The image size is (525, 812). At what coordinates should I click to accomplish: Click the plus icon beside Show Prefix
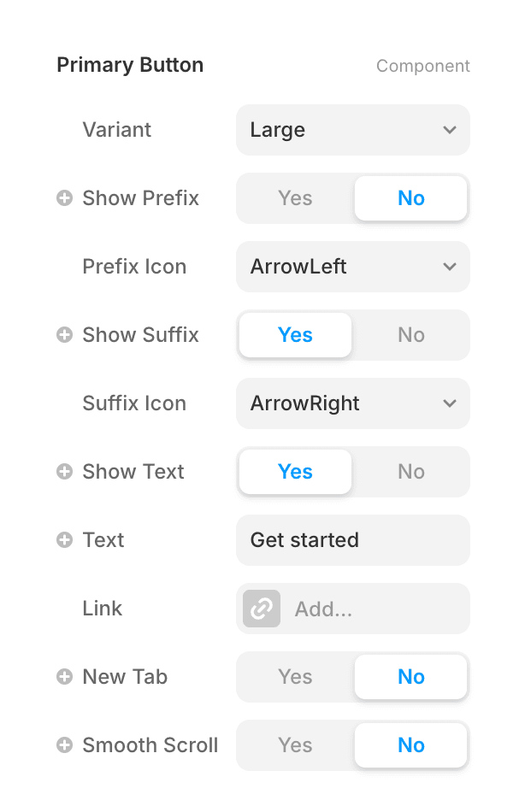point(63,197)
